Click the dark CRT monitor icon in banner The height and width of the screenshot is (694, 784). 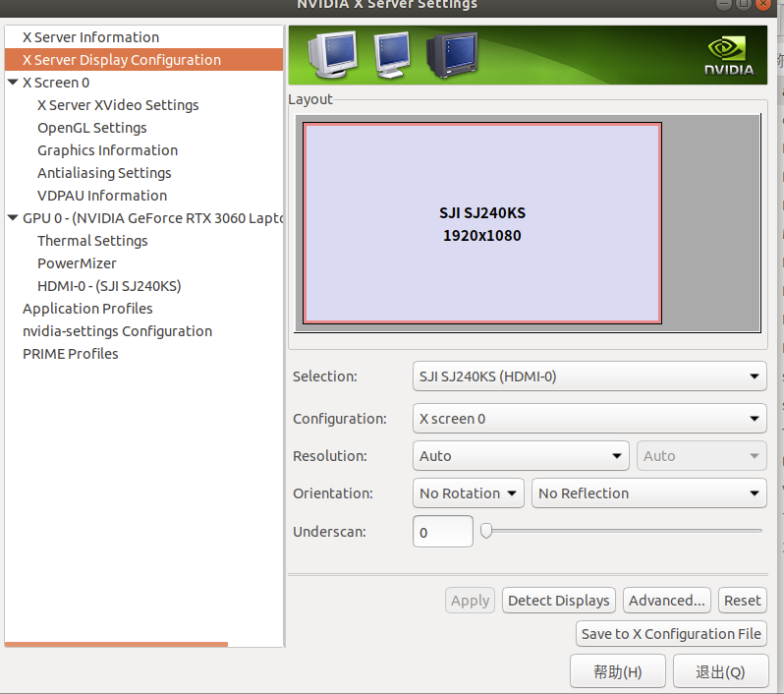pyautogui.click(x=452, y=54)
